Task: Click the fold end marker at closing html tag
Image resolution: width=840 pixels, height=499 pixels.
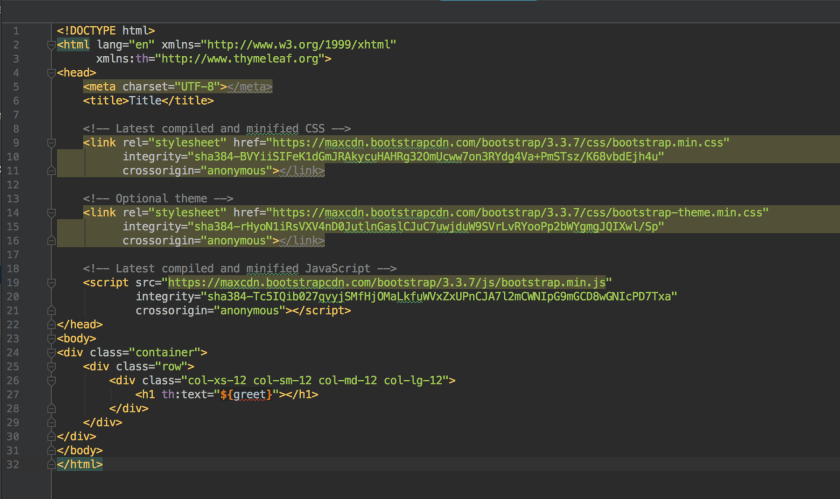Action: (50, 465)
